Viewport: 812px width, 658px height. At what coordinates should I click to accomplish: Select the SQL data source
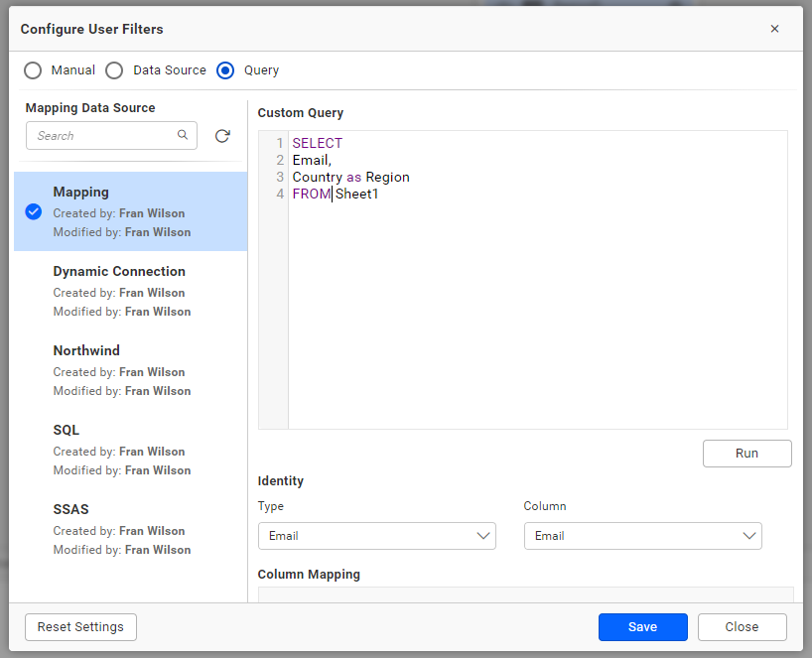pyautogui.click(x=66, y=430)
